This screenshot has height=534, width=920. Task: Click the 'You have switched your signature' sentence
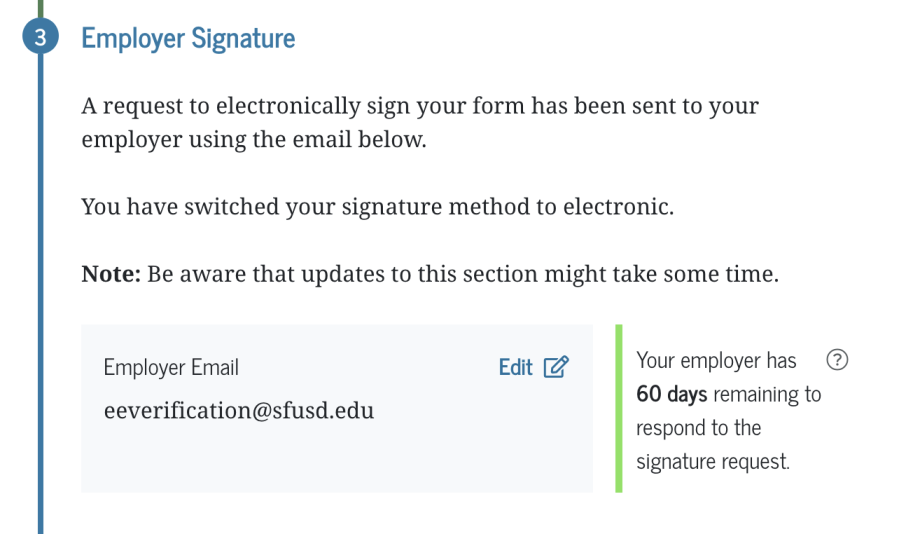pos(378,207)
